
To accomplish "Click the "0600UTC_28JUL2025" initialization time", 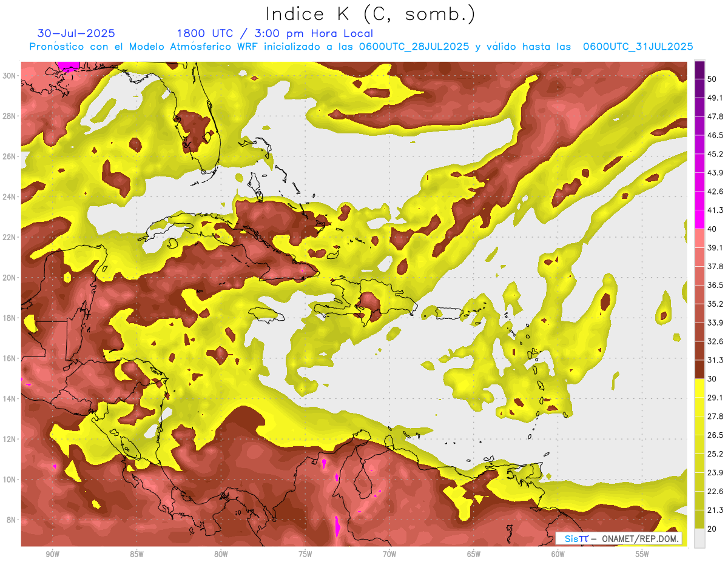I will (x=414, y=46).
